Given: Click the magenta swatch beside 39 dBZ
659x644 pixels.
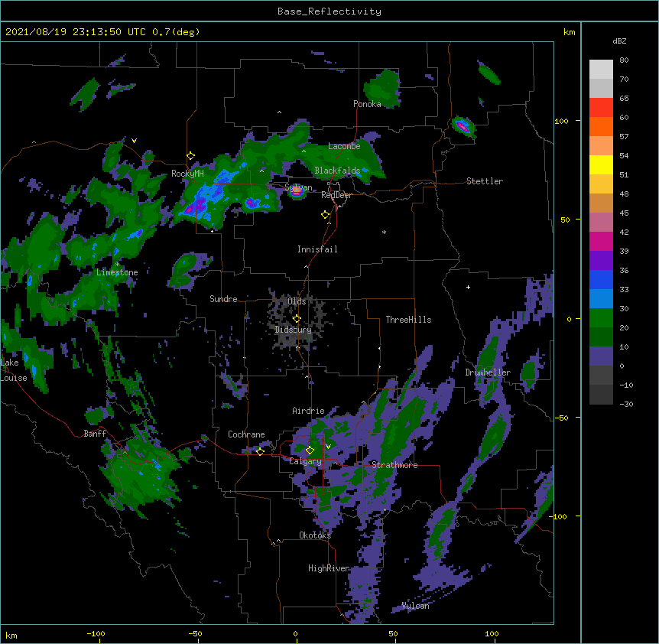Looking at the screenshot, I should coord(601,241).
